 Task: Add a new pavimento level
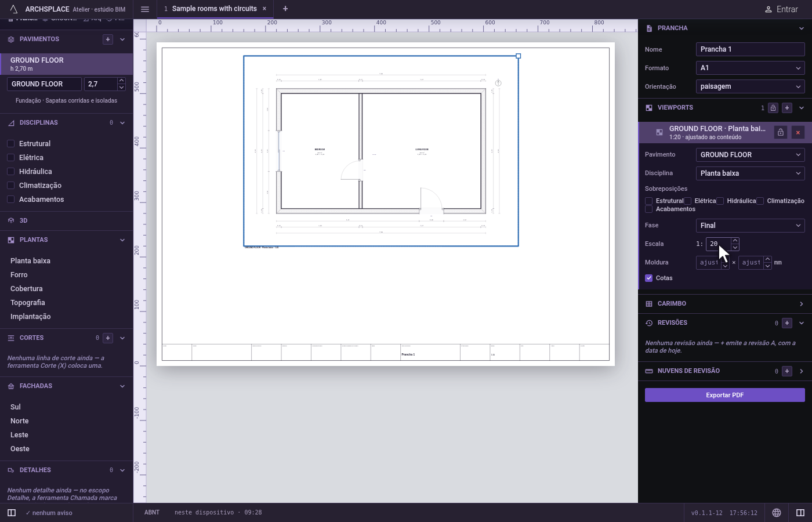pyautogui.click(x=107, y=39)
